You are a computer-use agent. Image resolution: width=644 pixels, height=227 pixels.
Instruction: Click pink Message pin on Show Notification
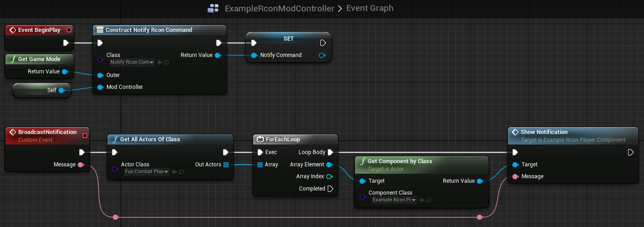point(515,176)
